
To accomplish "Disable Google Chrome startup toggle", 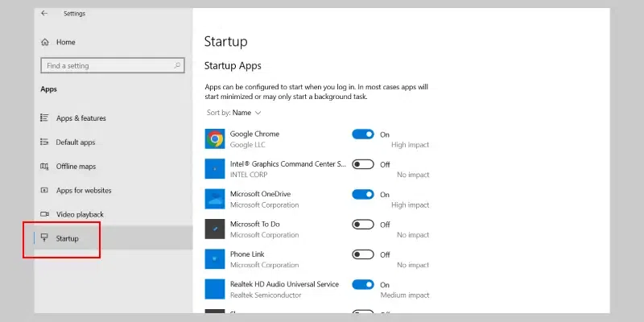I will tap(363, 134).
